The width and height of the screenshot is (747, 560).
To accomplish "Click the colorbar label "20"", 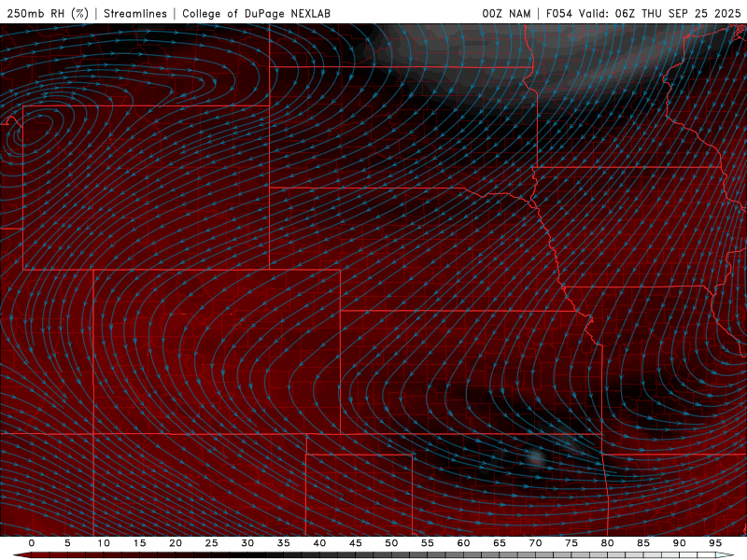I will [x=176, y=543].
